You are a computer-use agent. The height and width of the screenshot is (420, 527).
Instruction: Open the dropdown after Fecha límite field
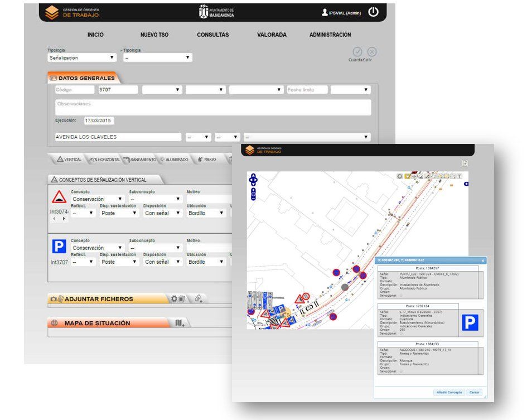(x=351, y=90)
